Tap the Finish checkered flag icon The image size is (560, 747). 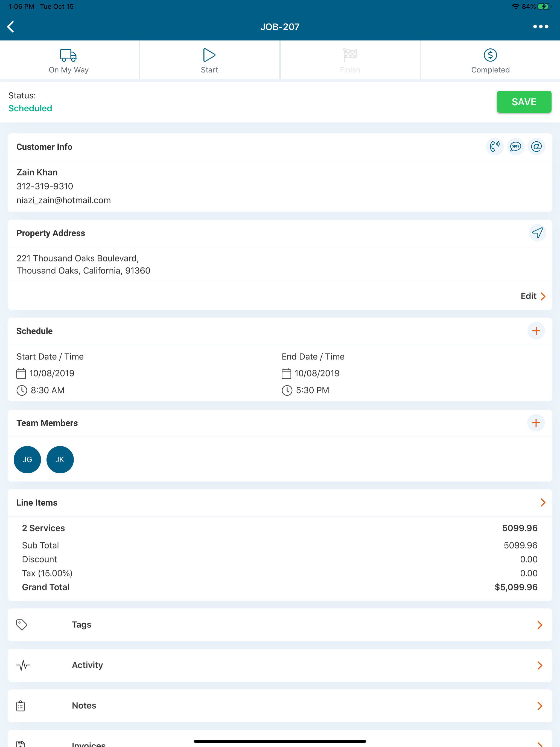pos(350,55)
